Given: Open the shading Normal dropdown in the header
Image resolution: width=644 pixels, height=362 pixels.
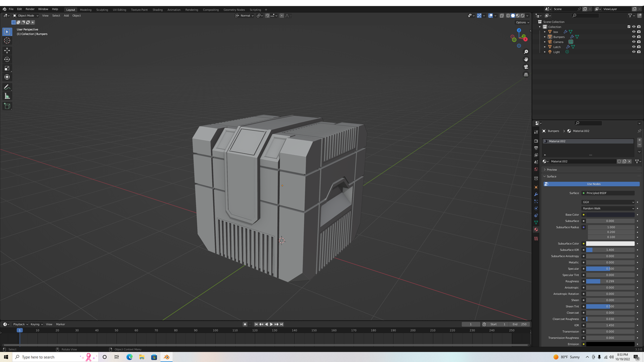Looking at the screenshot, I should (245, 16).
